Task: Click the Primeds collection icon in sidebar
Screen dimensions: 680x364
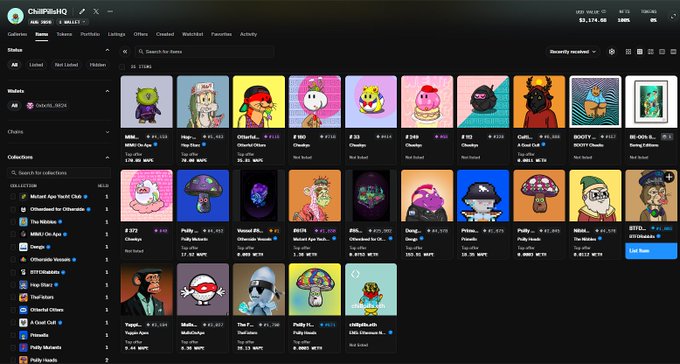Action: (23, 335)
